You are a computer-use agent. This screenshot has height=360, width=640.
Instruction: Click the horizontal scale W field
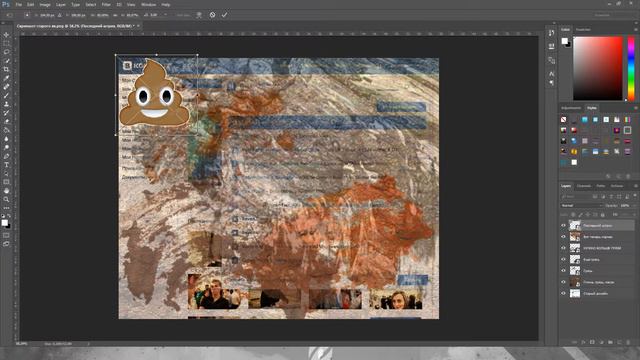(102, 15)
